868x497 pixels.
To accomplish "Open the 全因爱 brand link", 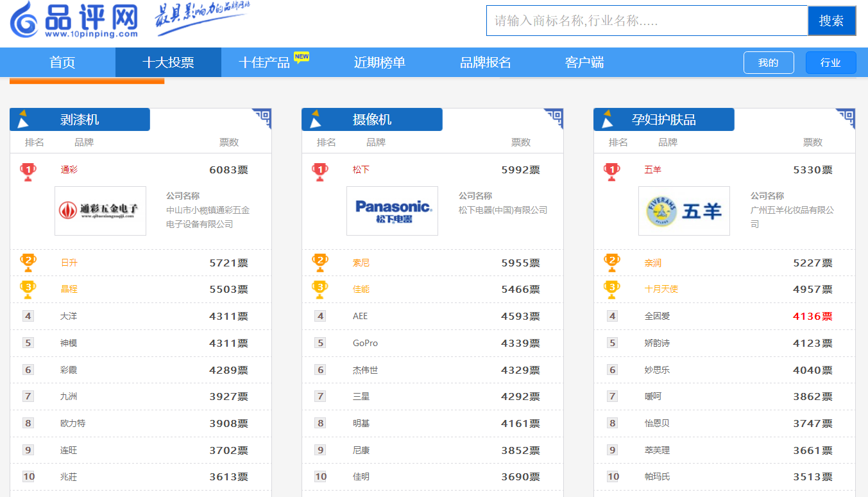I will point(657,316).
